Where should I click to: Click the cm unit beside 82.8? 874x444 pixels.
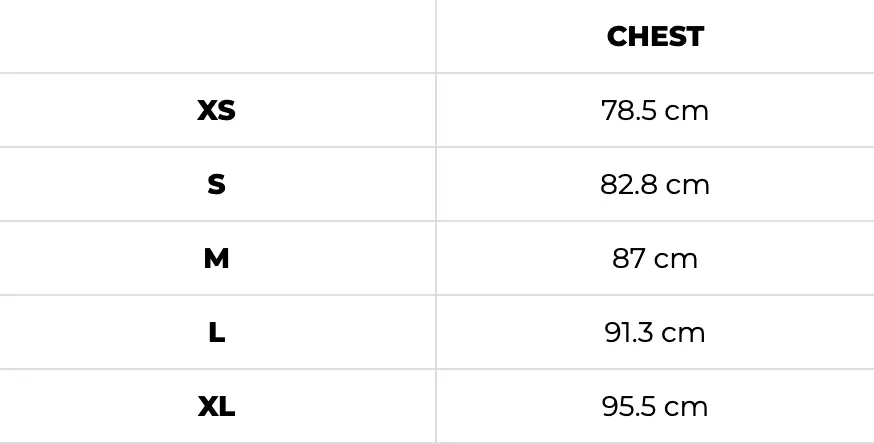687,185
